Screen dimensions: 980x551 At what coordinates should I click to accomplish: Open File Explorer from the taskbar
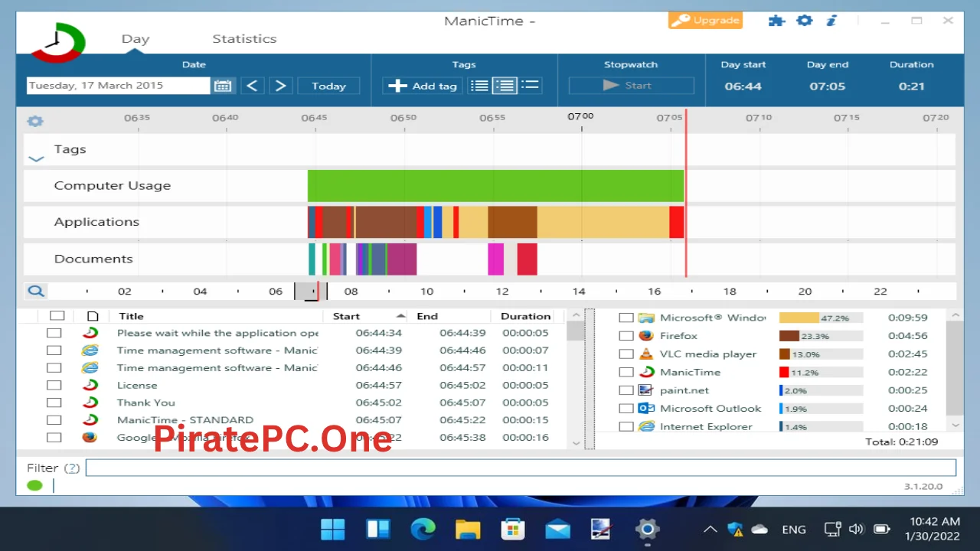click(x=467, y=529)
